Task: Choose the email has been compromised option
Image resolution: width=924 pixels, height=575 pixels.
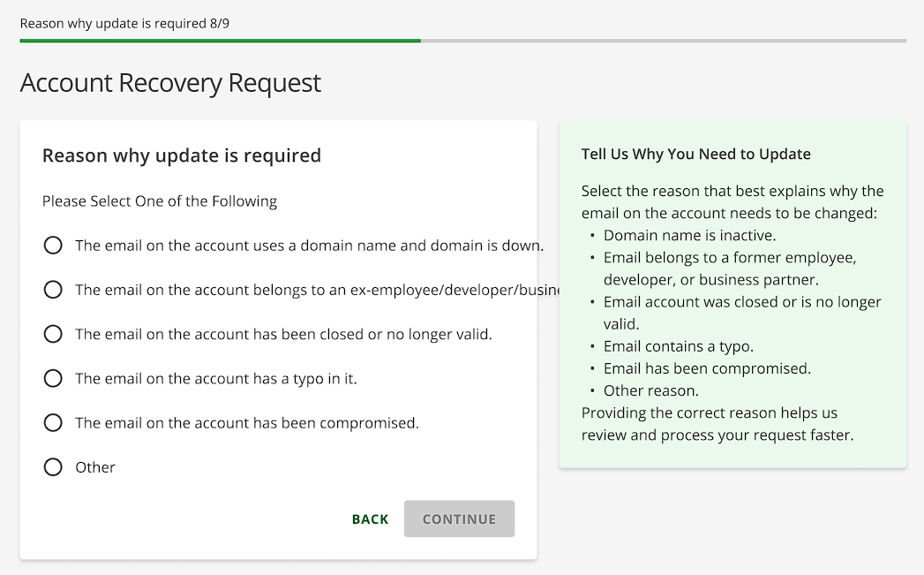Action: click(53, 422)
